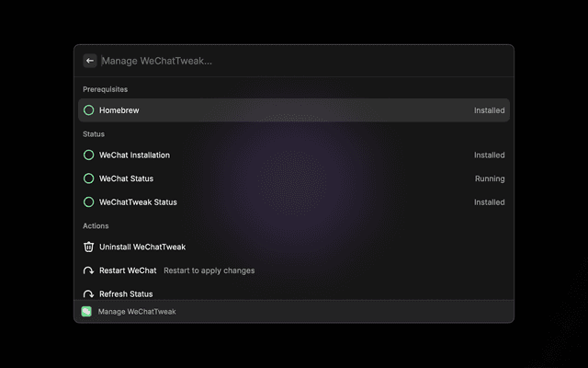This screenshot has height=368, width=588.
Task: Select the WeChatTweak Status text label
Action: coord(138,202)
